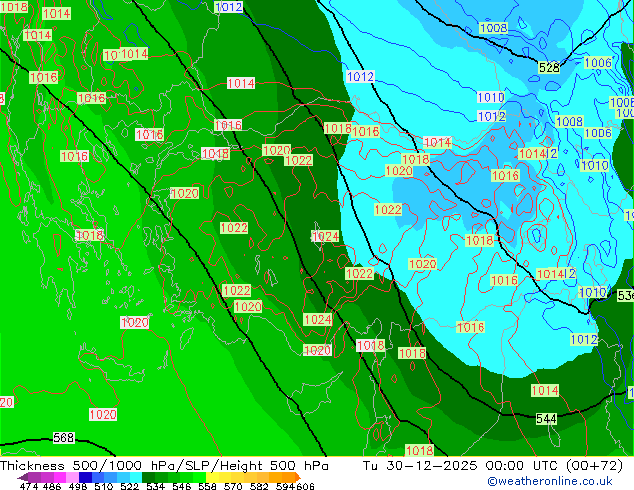
Task: Click the legend value 570
Action: click(233, 486)
